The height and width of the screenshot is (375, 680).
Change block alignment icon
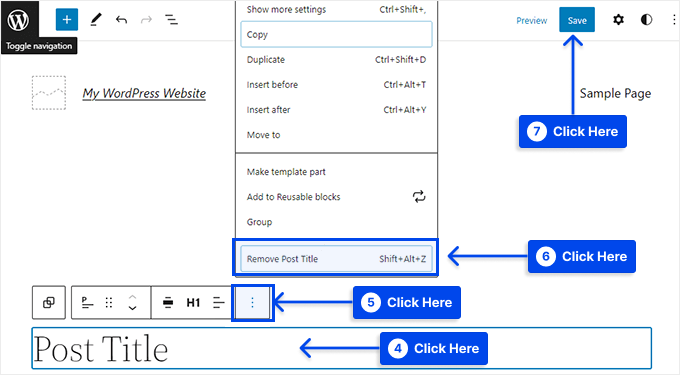(x=168, y=302)
